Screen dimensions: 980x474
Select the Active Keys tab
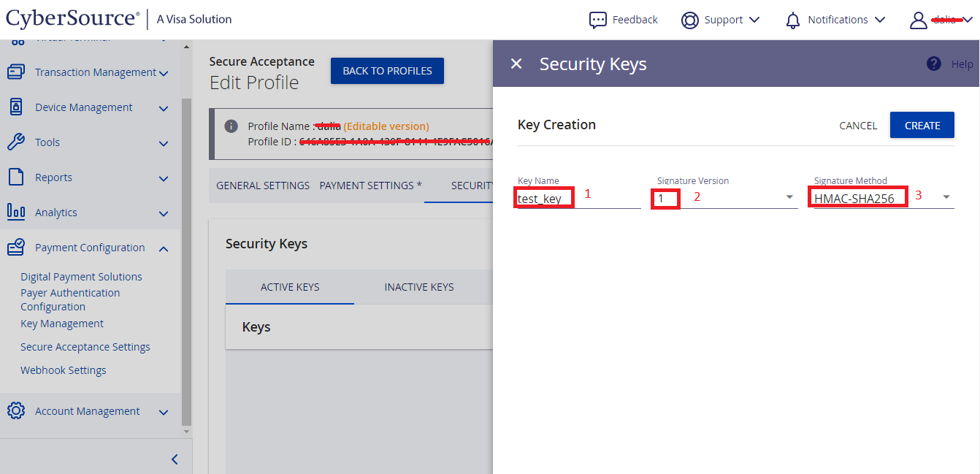click(290, 287)
